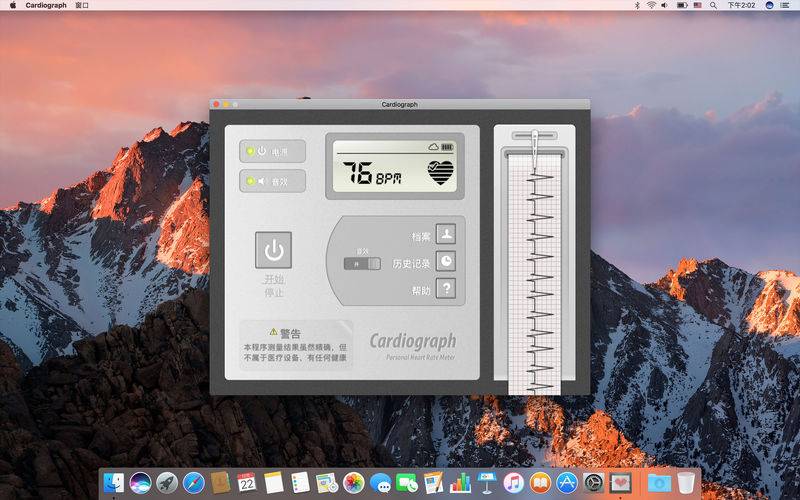Viewport: 800px width, 500px height.
Task: Click the input source flag icon
Action: tap(697, 5)
